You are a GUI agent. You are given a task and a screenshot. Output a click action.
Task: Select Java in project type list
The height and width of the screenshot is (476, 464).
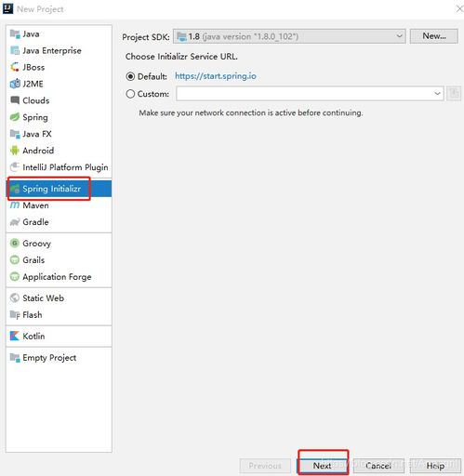[x=59, y=33]
